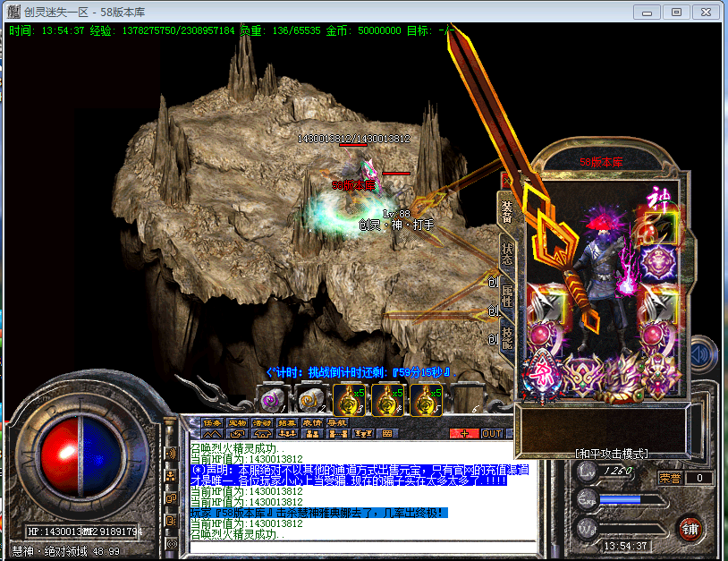Viewport: 728px width, 561px height.
Task: Select the right silver claw bracelet slot
Action: click(658, 303)
